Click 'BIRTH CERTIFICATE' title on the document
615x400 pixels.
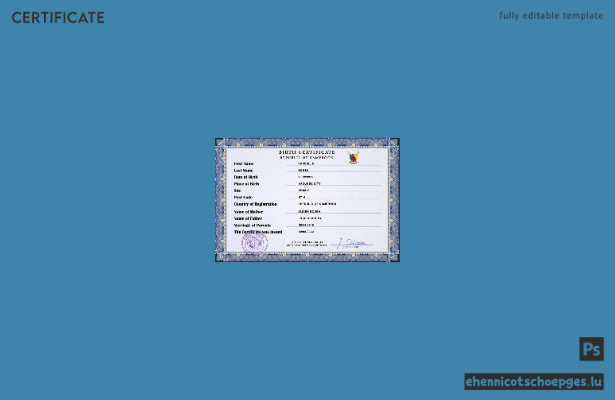(x=307, y=152)
